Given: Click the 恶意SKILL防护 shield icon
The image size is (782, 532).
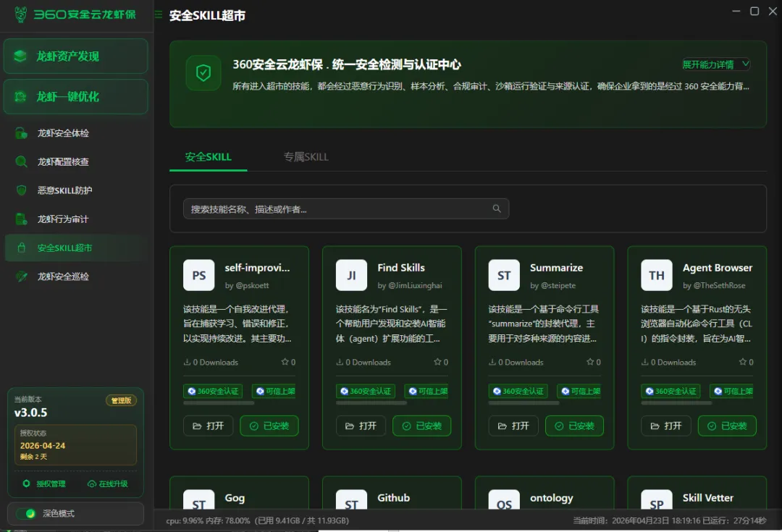Looking at the screenshot, I should point(21,190).
